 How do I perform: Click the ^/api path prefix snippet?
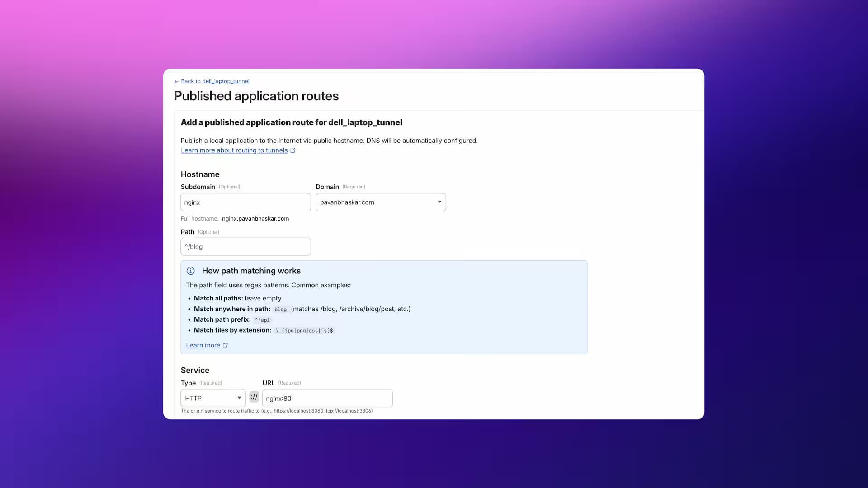coord(262,320)
